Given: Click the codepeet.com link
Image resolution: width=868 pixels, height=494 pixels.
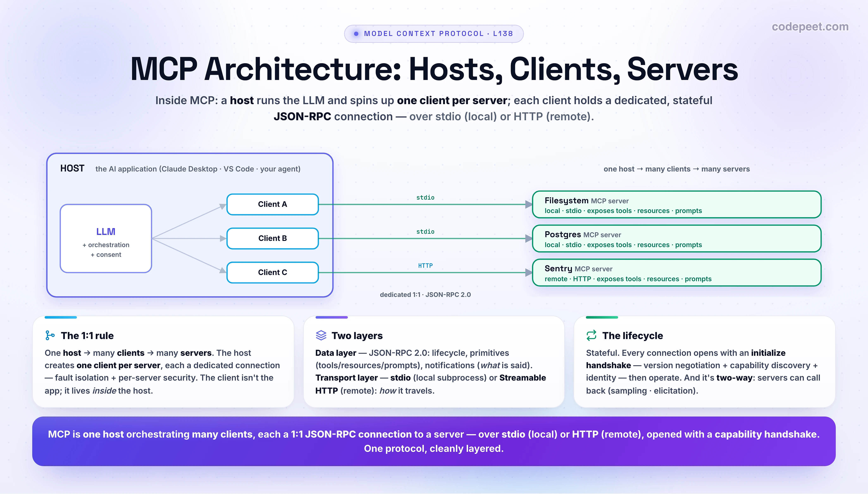Looking at the screenshot, I should click(x=810, y=26).
